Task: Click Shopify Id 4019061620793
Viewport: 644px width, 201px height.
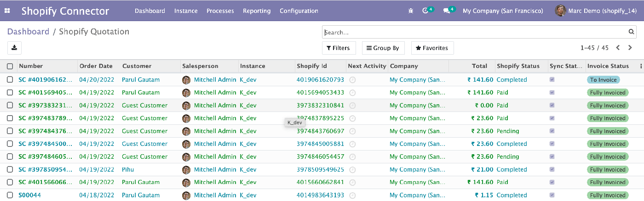Action: [x=320, y=80]
